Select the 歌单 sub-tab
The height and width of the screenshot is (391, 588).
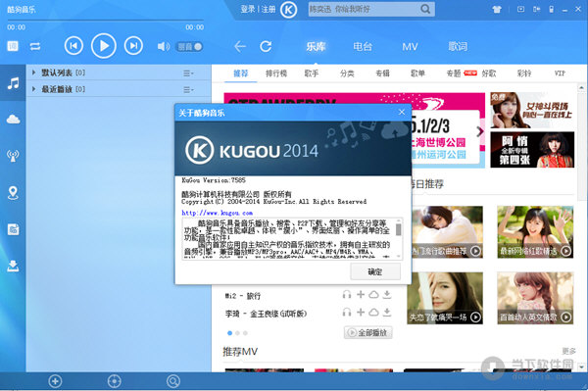point(417,73)
